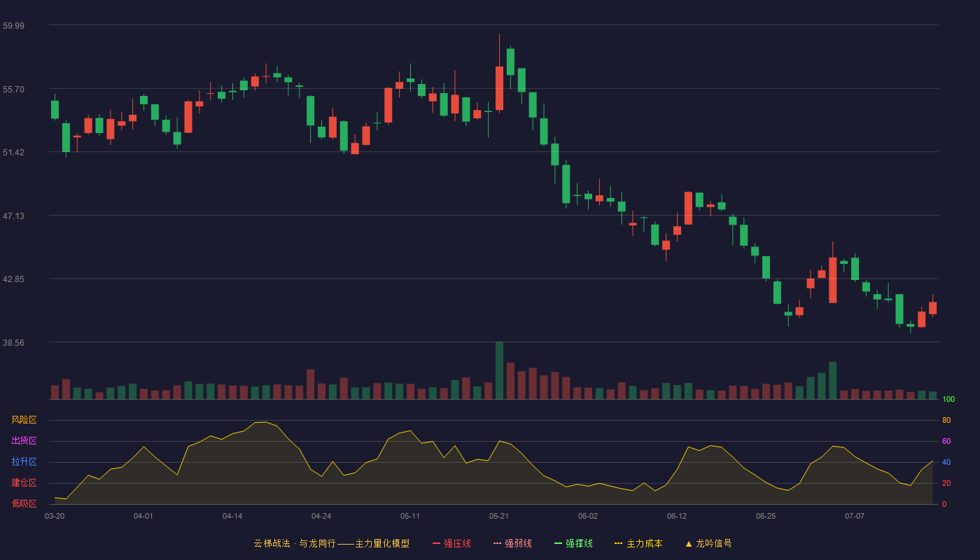The height and width of the screenshot is (560, 980).
Task: Click the 04-14 date label
Action: 232,516
